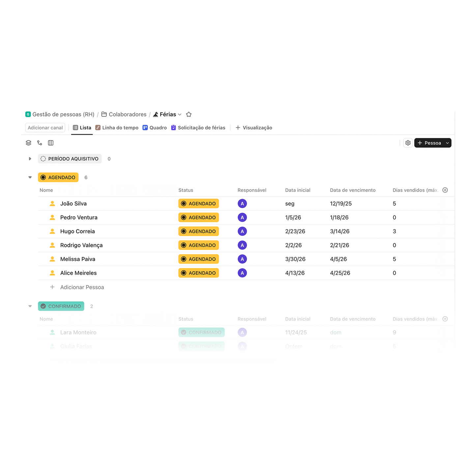Screen dimensions: 476x476
Task: Click the responsible avatar for João Silva
Action: pos(242,204)
